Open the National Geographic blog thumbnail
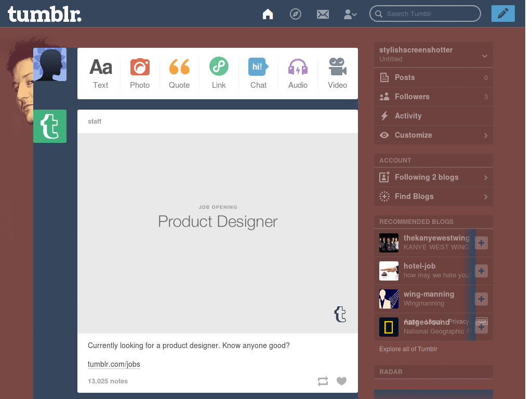532x399 pixels. click(389, 327)
